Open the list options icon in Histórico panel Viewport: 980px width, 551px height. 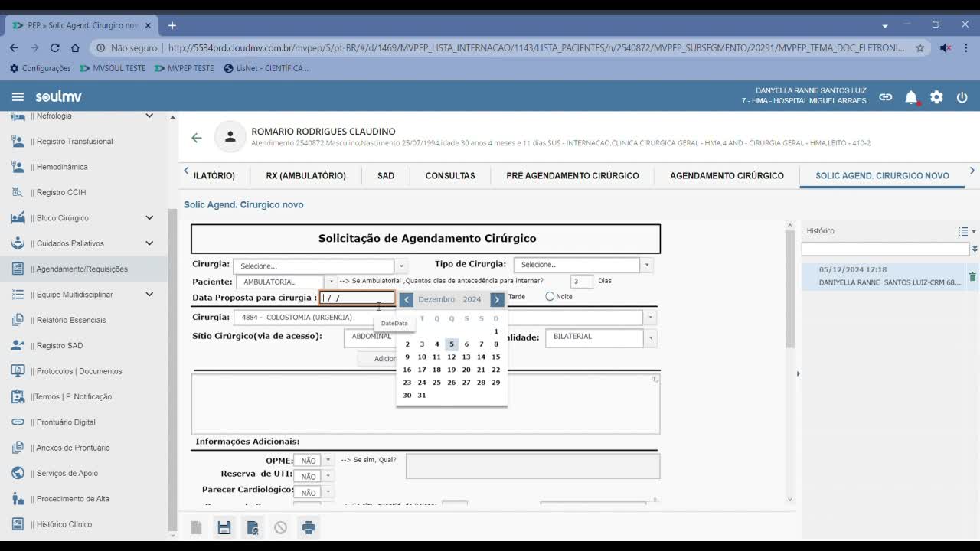point(963,230)
